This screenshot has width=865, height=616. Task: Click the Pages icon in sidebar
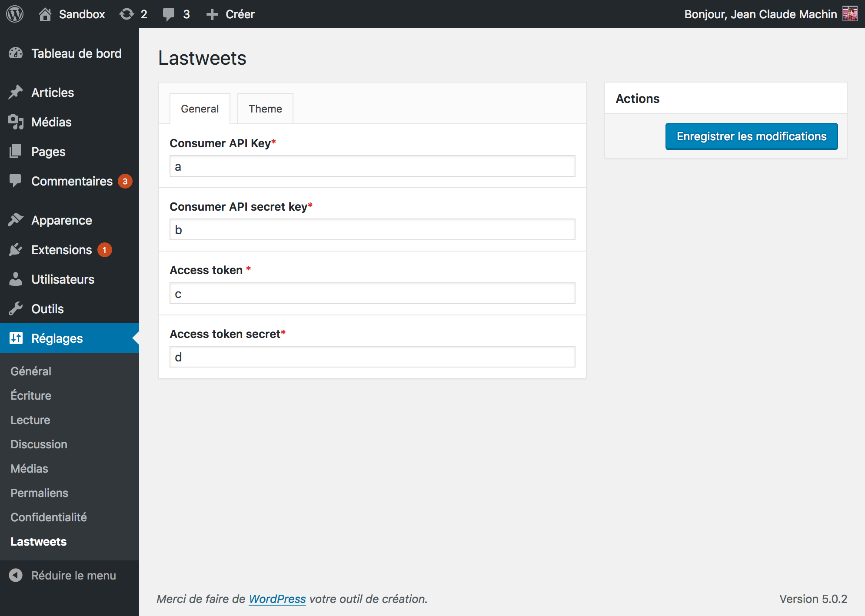point(16,151)
